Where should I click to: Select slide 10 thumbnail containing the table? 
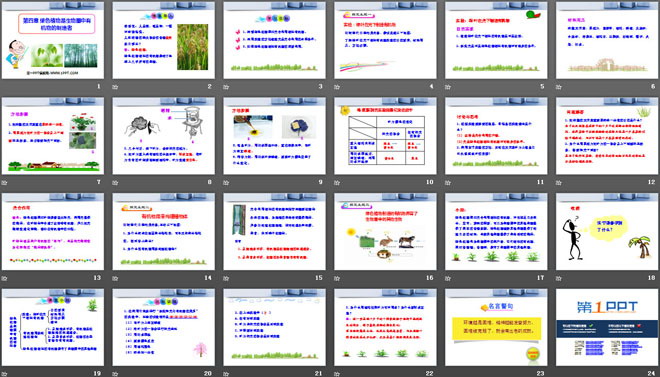[385, 136]
